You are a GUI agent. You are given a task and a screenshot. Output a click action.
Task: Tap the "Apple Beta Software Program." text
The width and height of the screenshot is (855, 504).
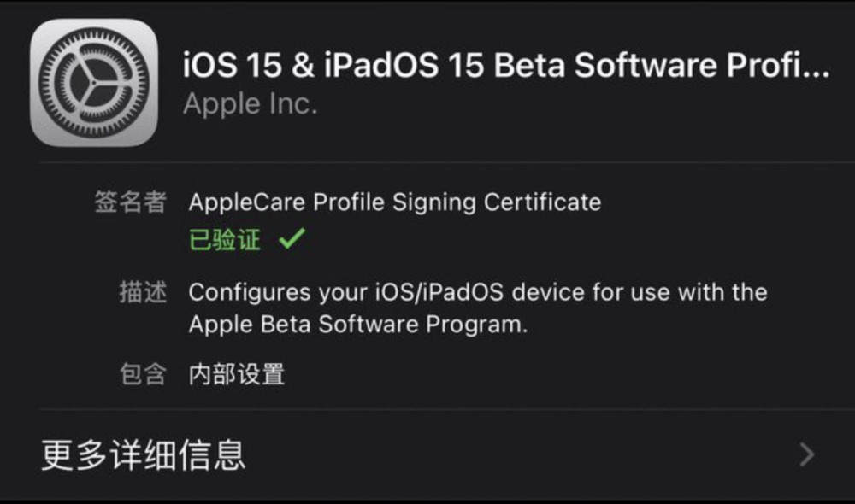357,325
